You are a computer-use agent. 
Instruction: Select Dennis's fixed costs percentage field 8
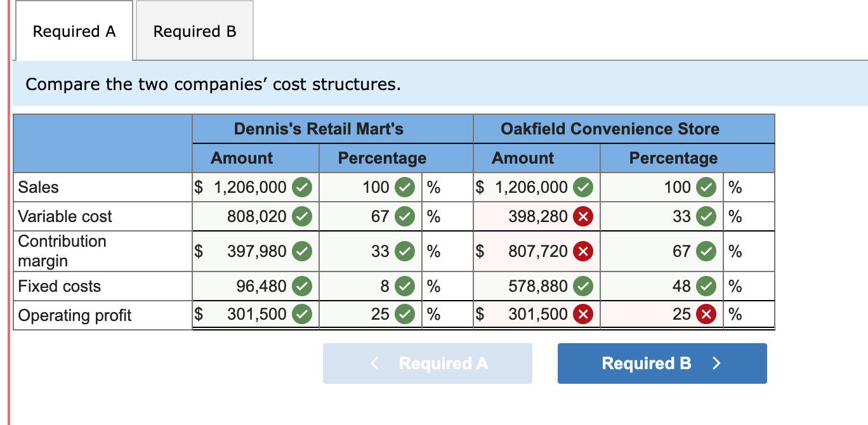371,286
